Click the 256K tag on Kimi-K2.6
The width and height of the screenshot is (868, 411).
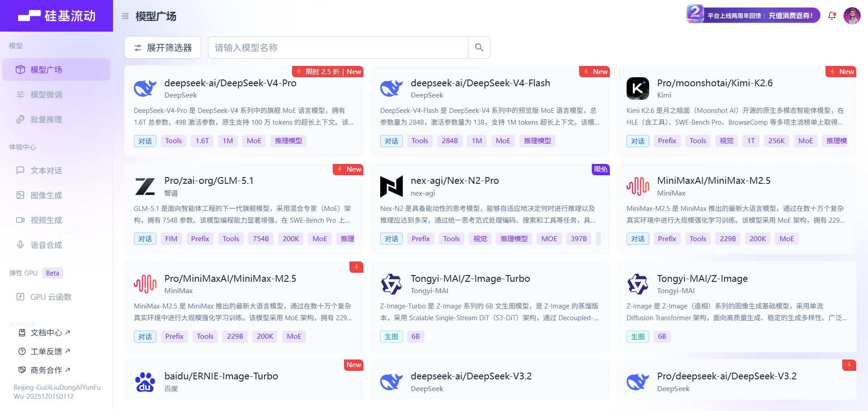pyautogui.click(x=776, y=141)
